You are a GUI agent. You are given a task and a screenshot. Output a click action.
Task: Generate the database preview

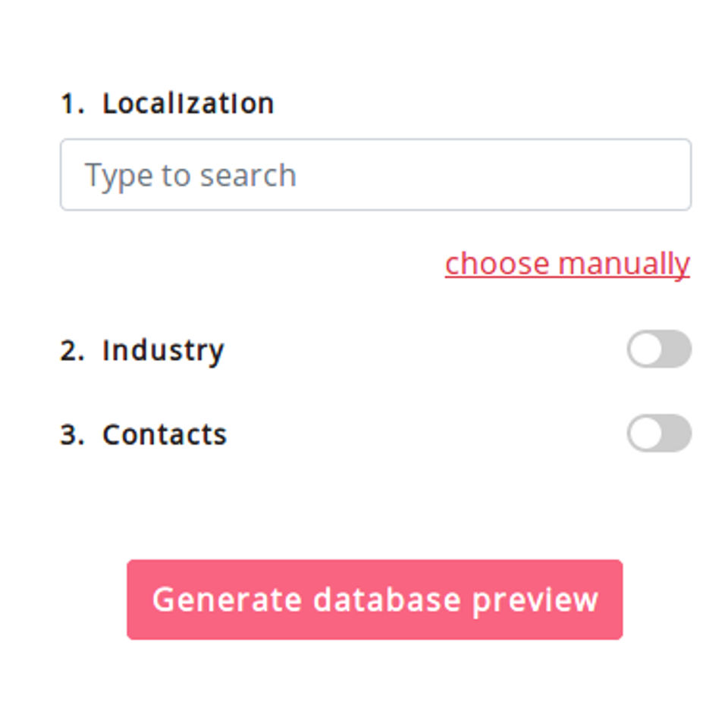[375, 600]
